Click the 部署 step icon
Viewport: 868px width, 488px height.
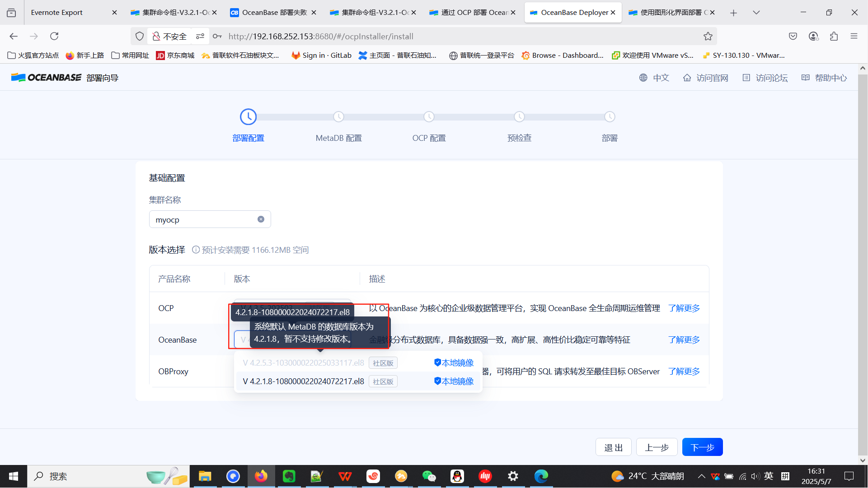click(x=610, y=117)
